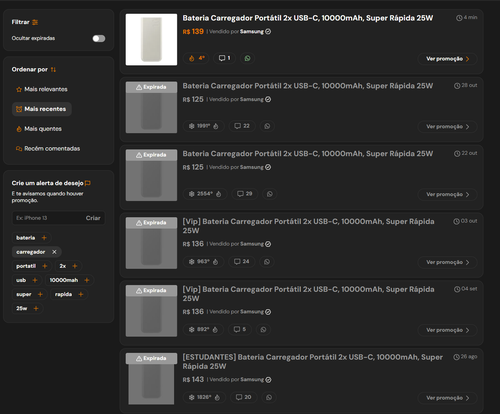This screenshot has height=414, width=500.
Task: Click the Criar alert button
Action: click(93, 218)
